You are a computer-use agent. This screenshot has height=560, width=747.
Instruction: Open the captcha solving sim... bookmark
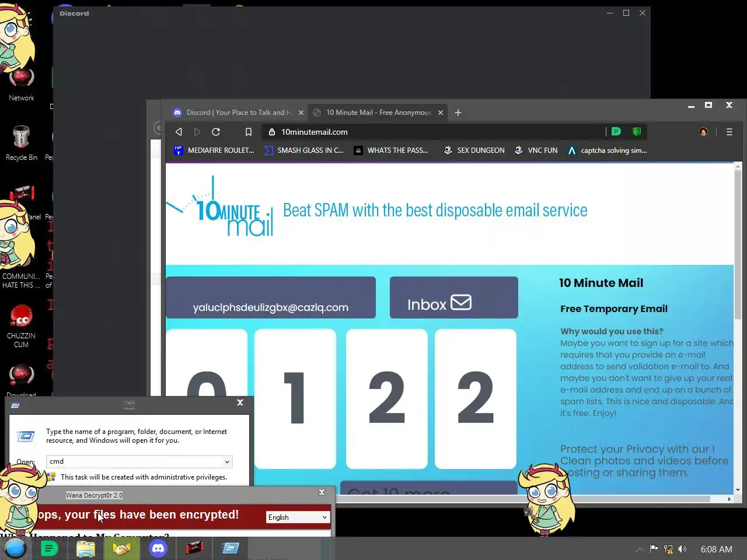(608, 150)
